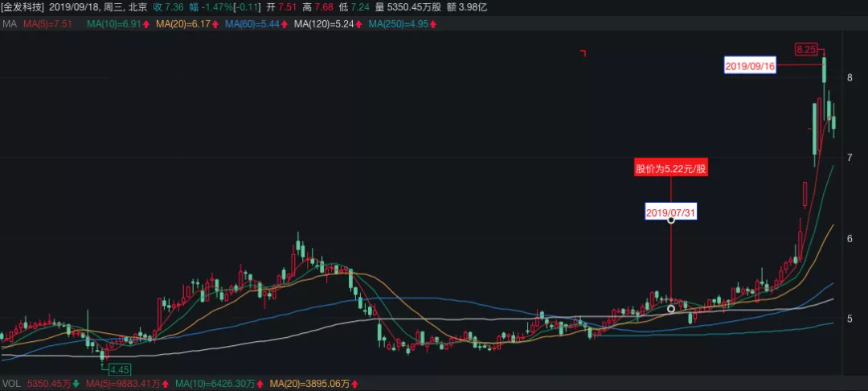Select the 2019/07/31 date label
The width and height of the screenshot is (868, 391).
click(x=670, y=212)
